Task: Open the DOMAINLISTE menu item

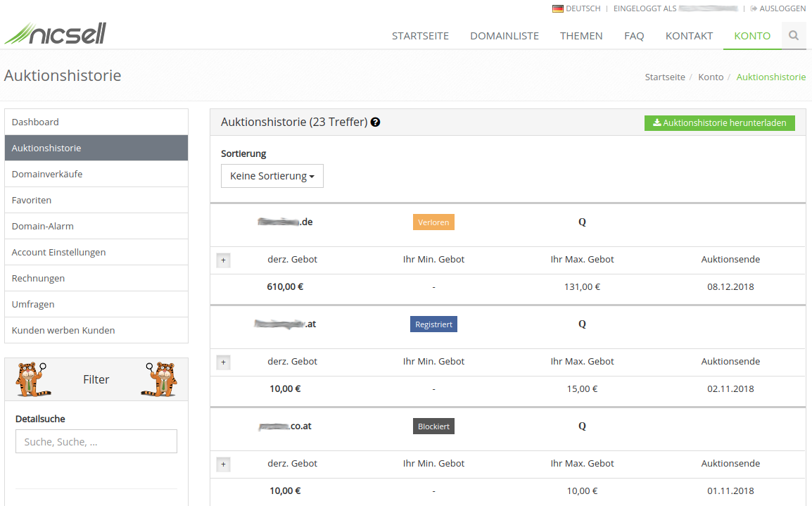Action: pos(505,36)
